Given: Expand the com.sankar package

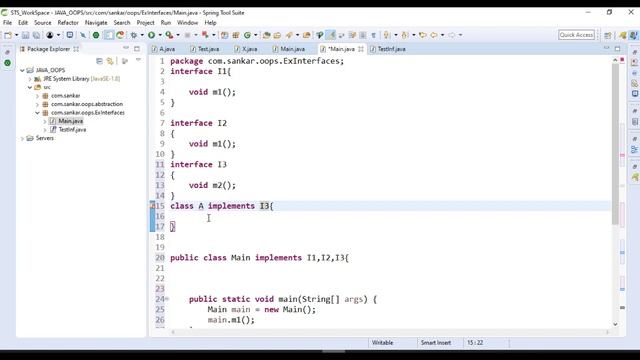Looking at the screenshot, I should pyautogui.click(x=38, y=96).
